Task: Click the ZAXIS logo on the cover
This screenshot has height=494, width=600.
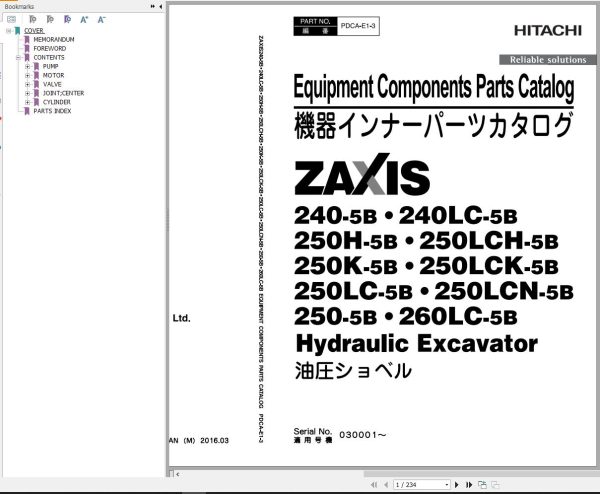Action: [362, 175]
